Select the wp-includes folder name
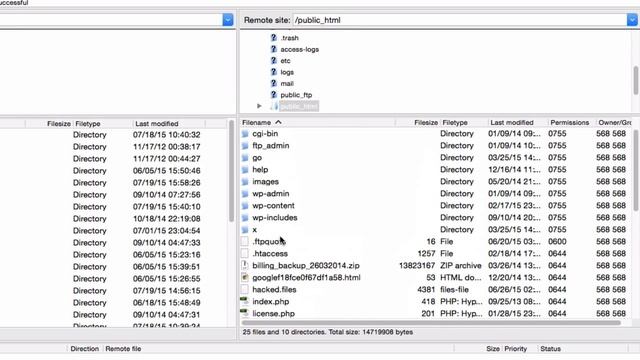 pos(275,218)
